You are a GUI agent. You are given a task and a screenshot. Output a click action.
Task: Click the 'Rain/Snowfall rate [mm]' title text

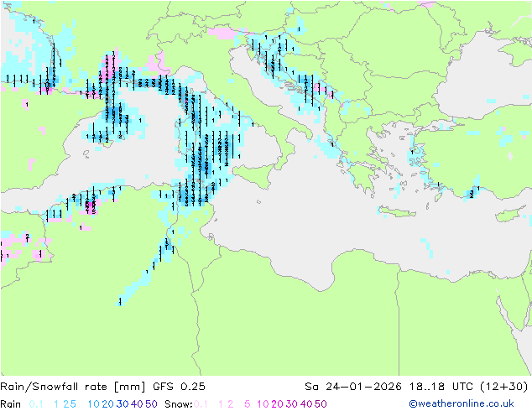(73, 387)
